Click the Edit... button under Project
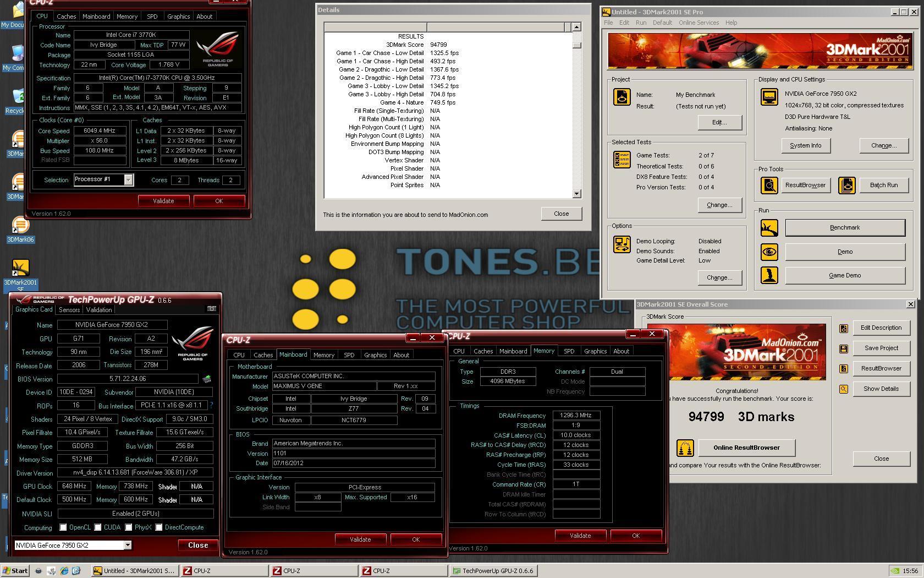Image resolution: width=924 pixels, height=578 pixels. coord(719,122)
